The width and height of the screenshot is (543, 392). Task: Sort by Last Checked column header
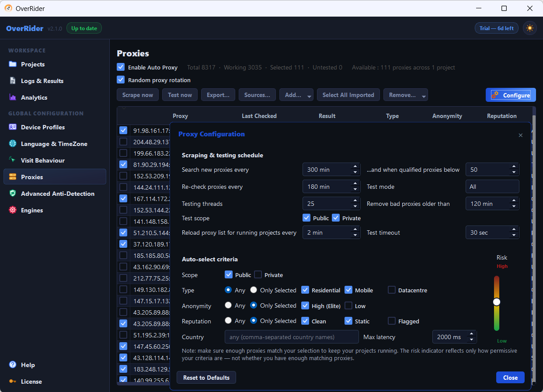pyautogui.click(x=259, y=116)
